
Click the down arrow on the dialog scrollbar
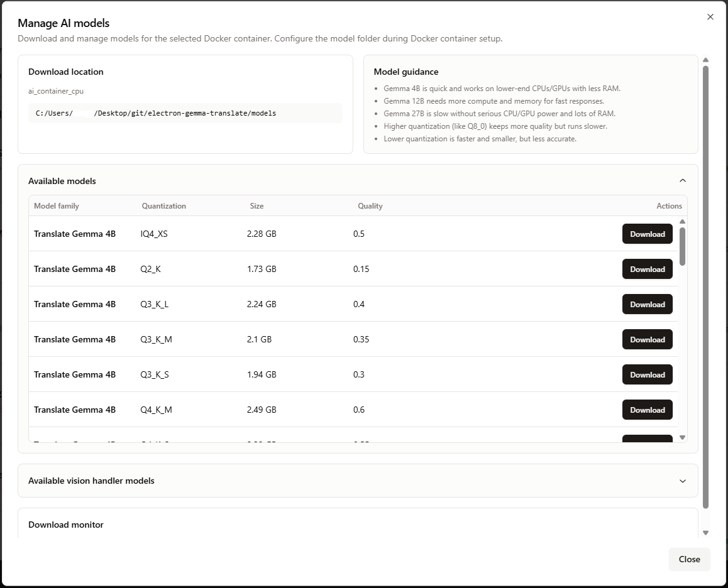tap(705, 531)
